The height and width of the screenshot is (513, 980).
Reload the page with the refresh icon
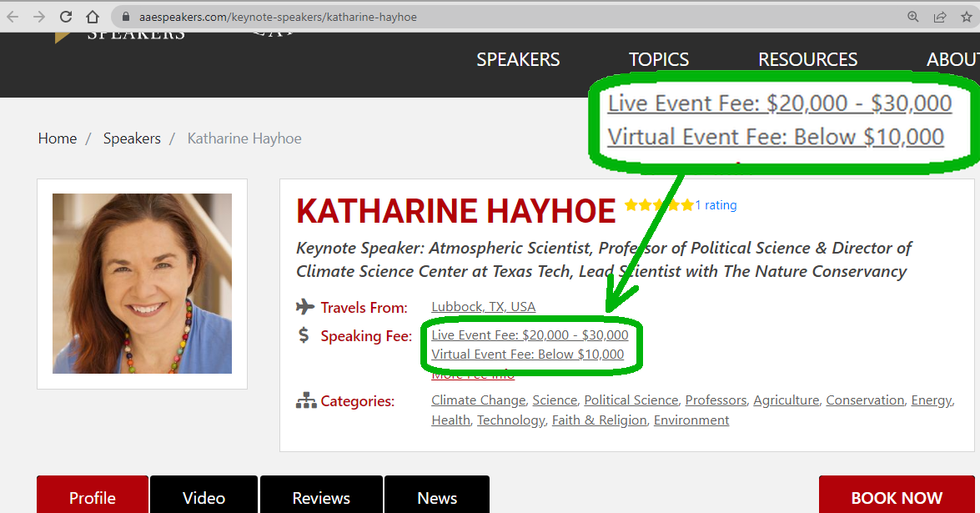click(x=66, y=17)
